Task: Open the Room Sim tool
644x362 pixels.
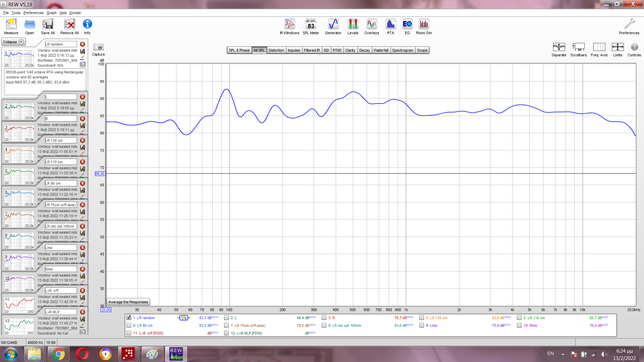Action: pos(424,26)
